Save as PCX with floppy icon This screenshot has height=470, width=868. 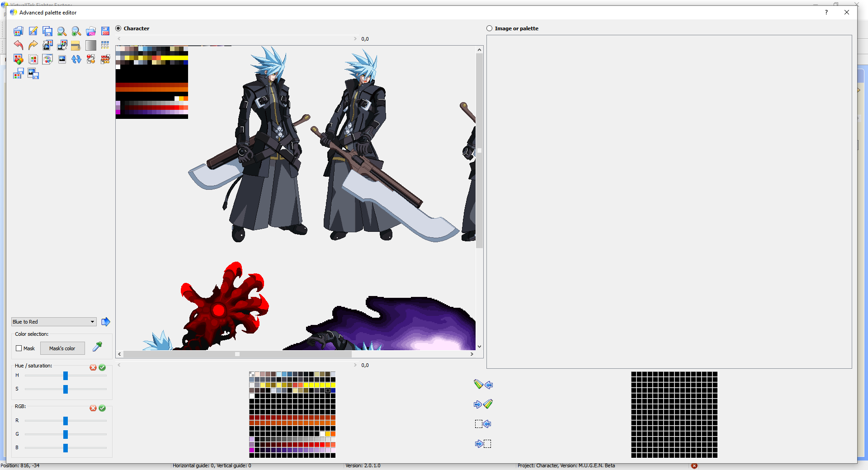point(105,31)
